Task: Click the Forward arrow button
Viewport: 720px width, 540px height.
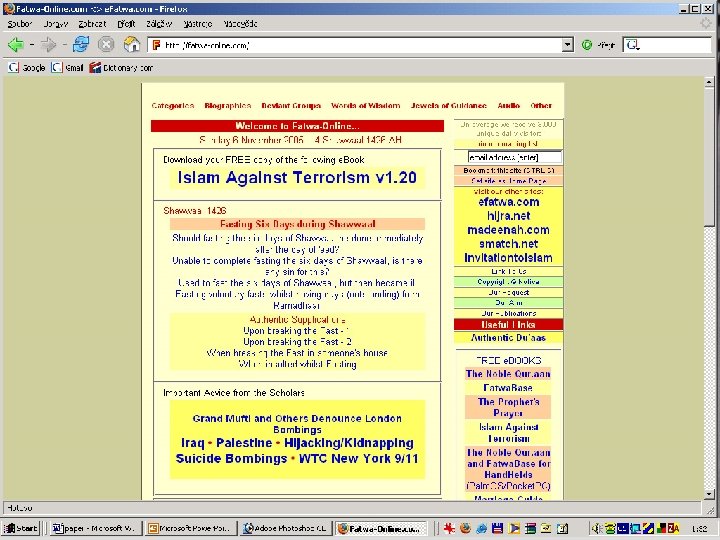Action: point(48,45)
